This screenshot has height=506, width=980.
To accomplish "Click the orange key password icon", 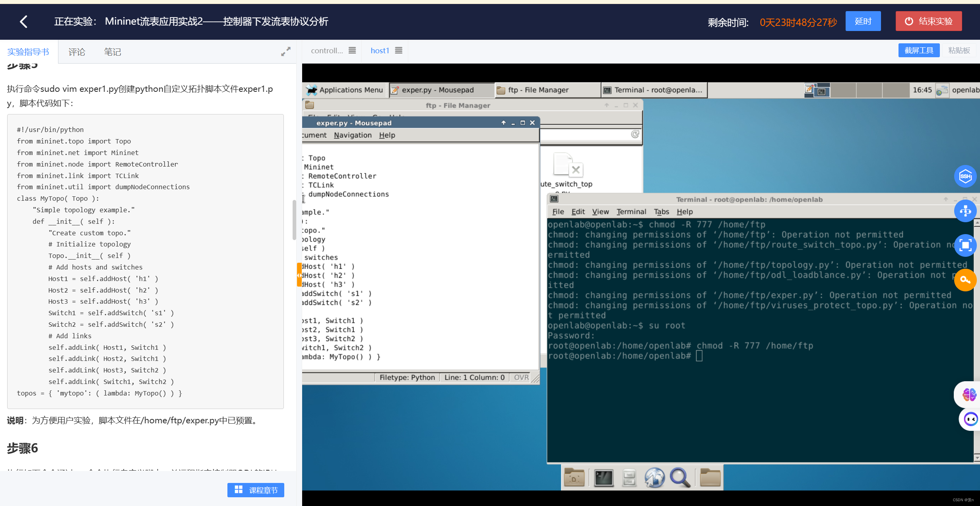I will [965, 280].
